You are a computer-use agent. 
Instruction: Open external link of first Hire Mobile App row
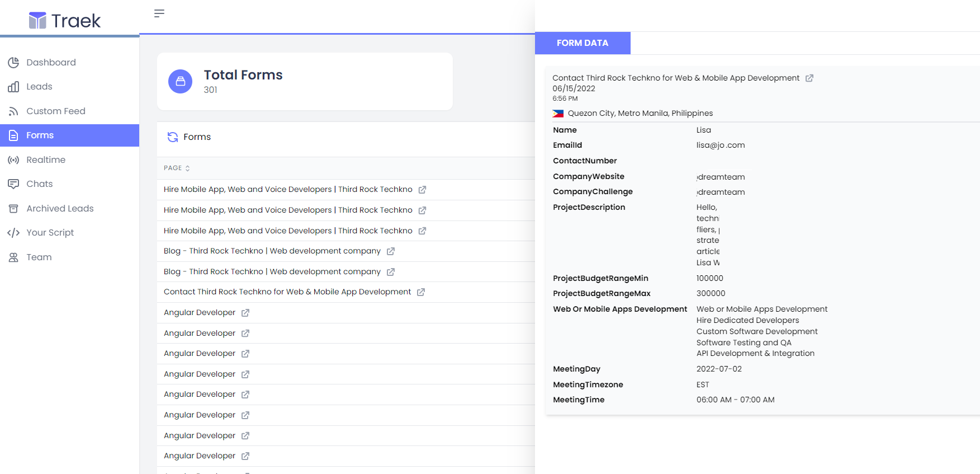422,190
